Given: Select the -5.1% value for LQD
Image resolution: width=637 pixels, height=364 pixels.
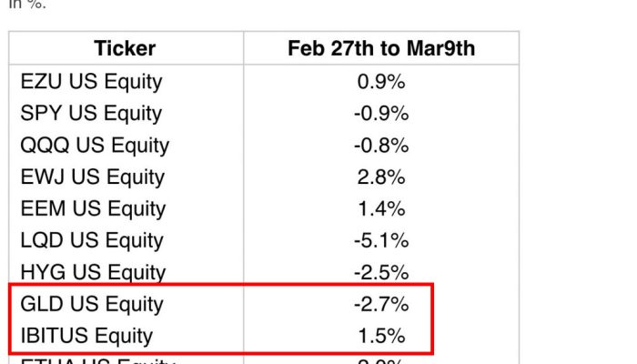Looking at the screenshot, I should [381, 240].
